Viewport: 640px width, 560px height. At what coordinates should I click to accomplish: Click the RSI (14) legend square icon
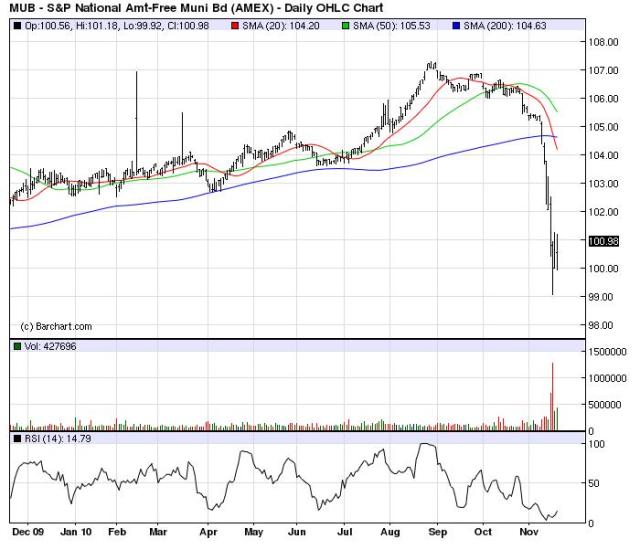[16, 439]
